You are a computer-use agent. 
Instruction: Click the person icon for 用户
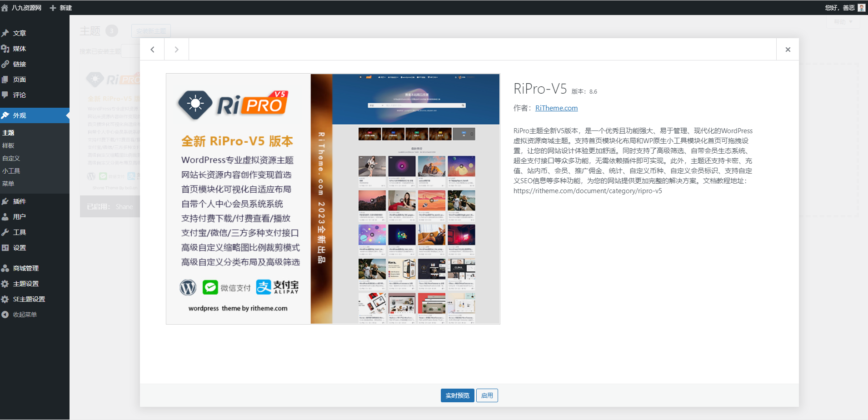point(5,217)
